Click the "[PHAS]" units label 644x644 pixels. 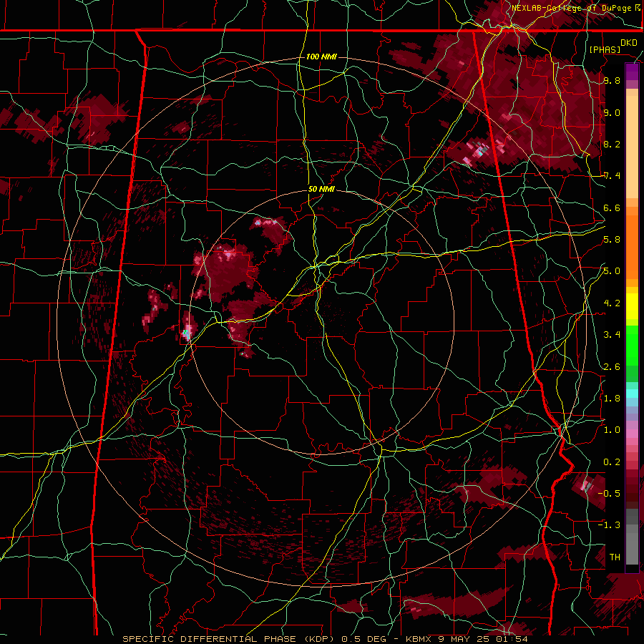605,49
